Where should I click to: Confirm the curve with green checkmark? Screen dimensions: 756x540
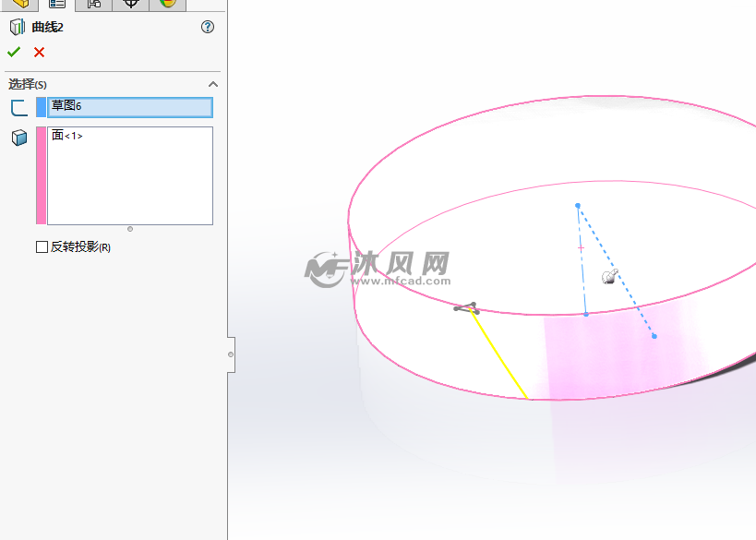click(14, 52)
